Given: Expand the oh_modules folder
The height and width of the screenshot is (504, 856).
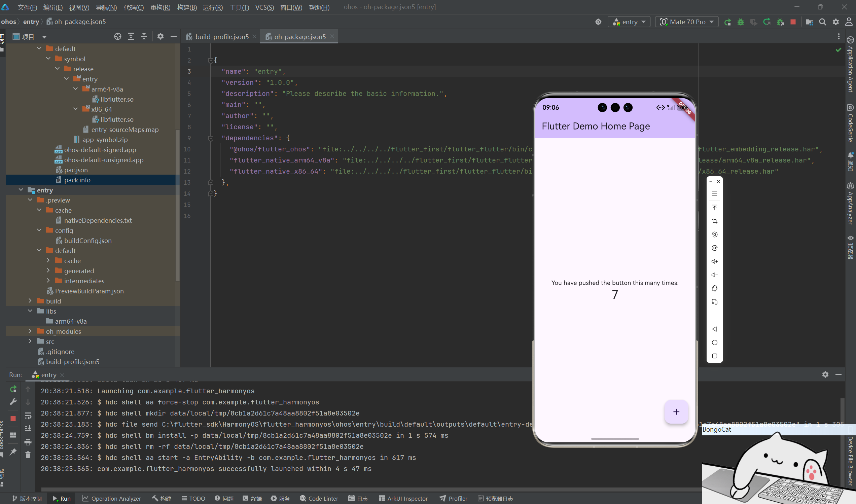Looking at the screenshot, I should (30, 331).
